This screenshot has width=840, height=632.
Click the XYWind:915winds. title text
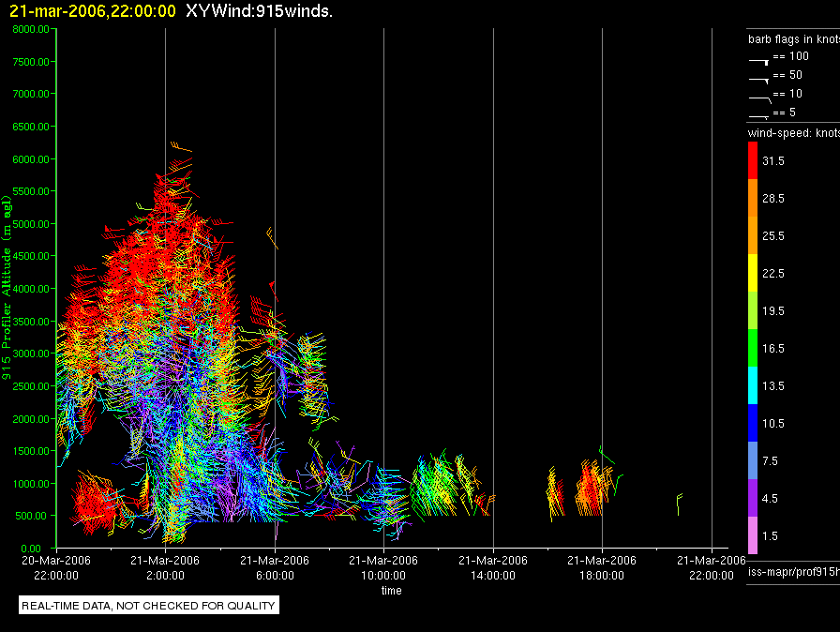tap(260, 11)
